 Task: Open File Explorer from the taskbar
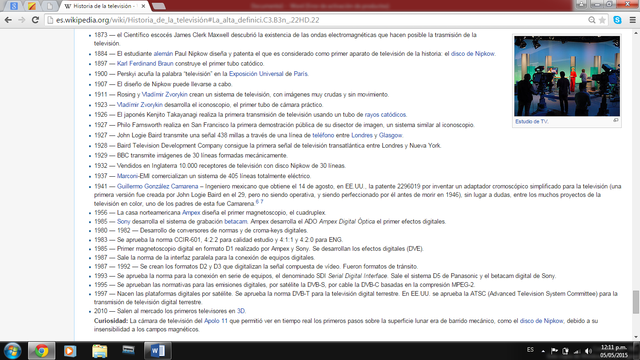[99, 351]
